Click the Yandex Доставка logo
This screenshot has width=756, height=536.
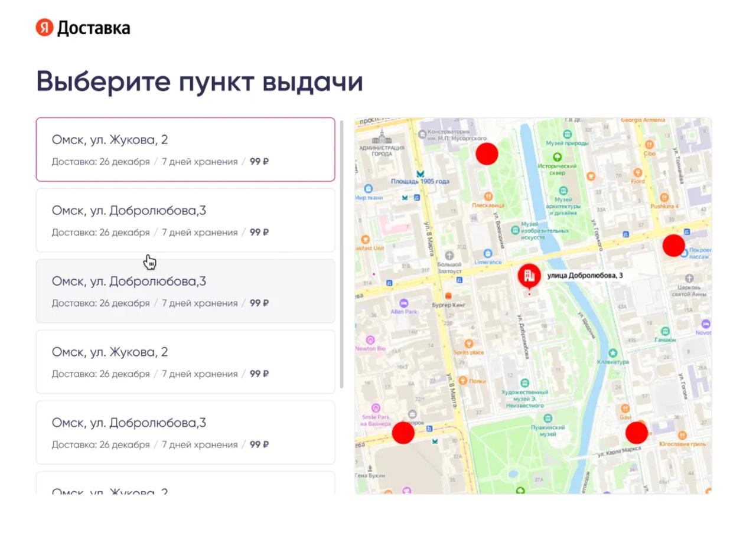coord(83,28)
